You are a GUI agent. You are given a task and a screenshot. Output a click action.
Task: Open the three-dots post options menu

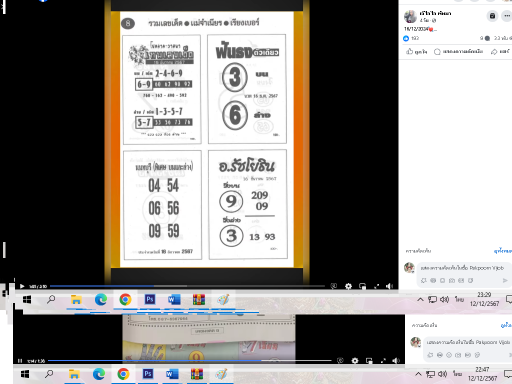pos(507,16)
